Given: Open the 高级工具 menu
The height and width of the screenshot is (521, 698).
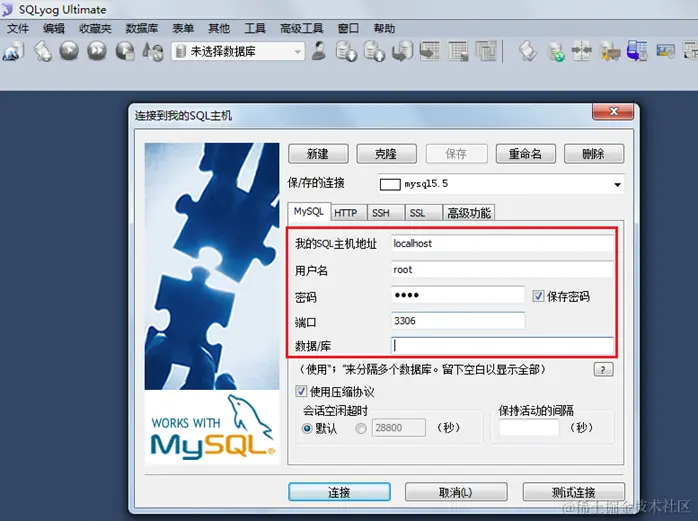Looking at the screenshot, I should tap(301, 28).
